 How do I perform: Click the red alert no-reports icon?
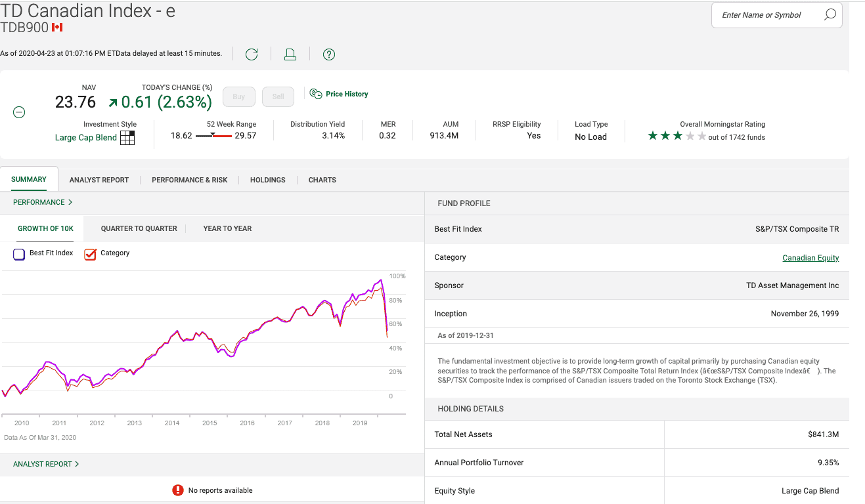[x=177, y=490]
